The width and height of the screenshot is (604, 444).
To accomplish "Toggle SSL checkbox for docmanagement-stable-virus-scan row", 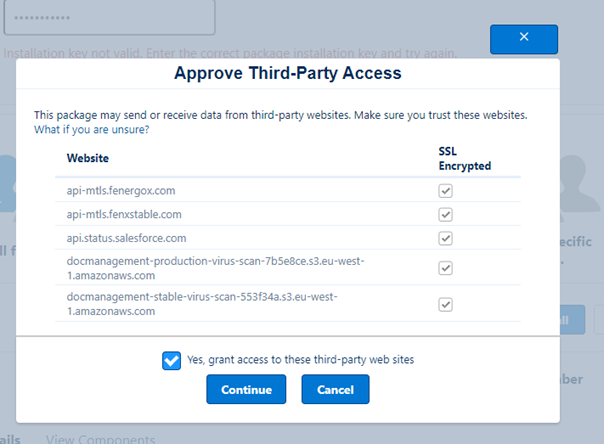I will [445, 305].
